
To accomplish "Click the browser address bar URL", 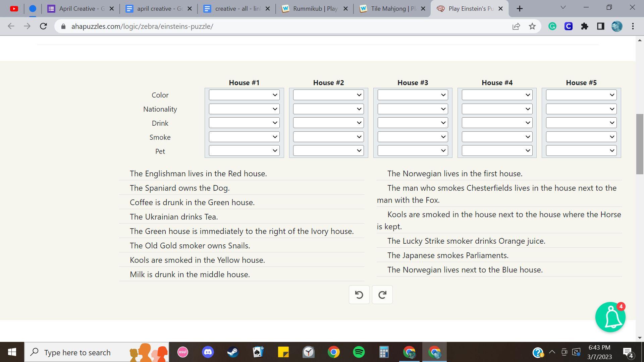I will click(x=142, y=26).
